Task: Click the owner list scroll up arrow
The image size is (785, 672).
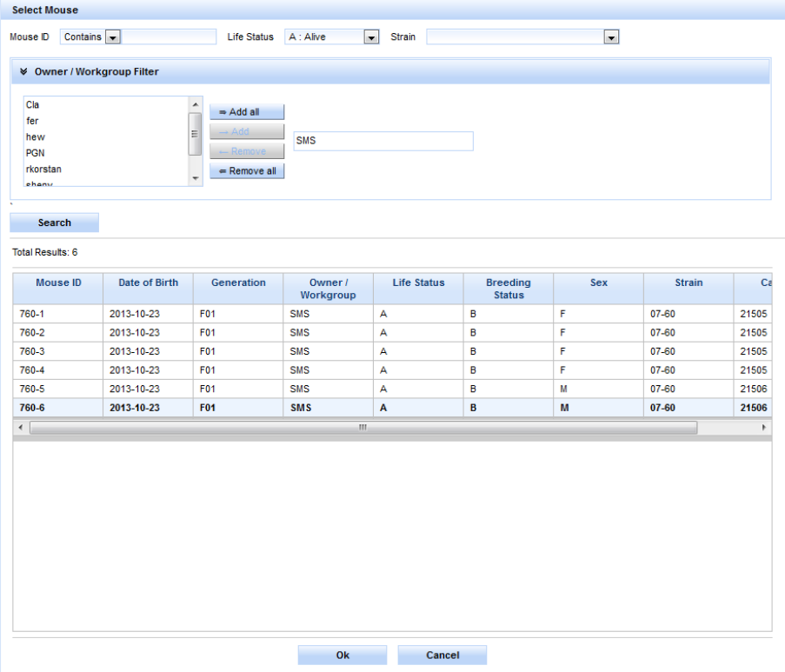Action: coord(196,104)
